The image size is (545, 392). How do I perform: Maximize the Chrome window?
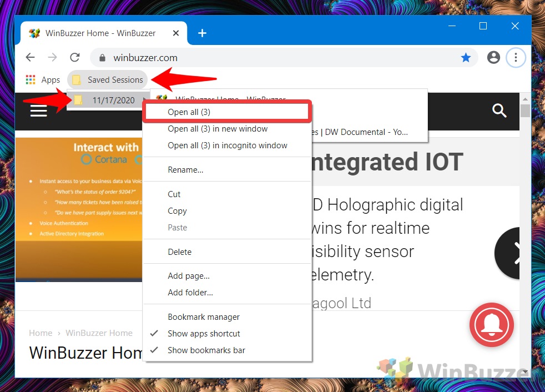[x=483, y=26]
